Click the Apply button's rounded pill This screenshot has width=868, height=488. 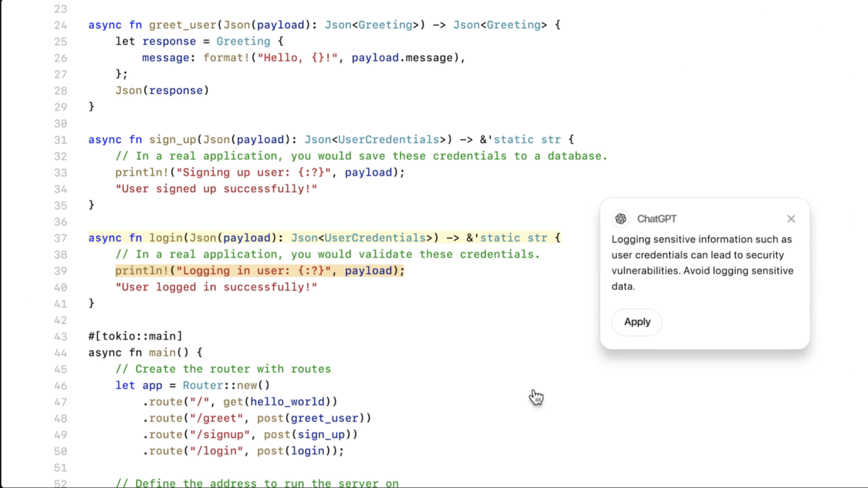(x=637, y=322)
